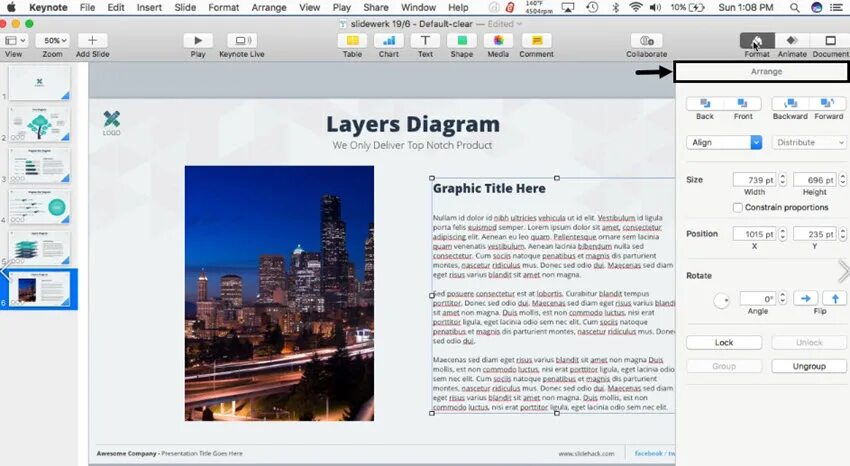
Task: Open the View options dropdown
Action: pyautogui.click(x=15, y=41)
